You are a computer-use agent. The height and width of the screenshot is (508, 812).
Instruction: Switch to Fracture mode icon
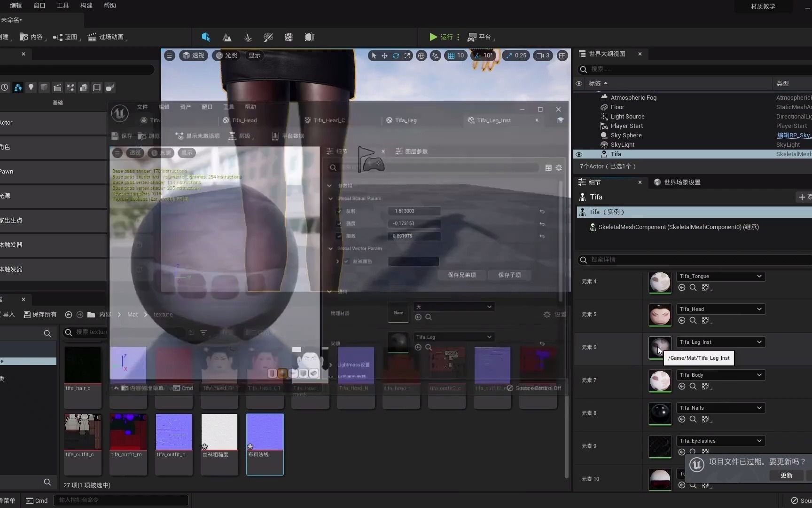pyautogui.click(x=289, y=37)
